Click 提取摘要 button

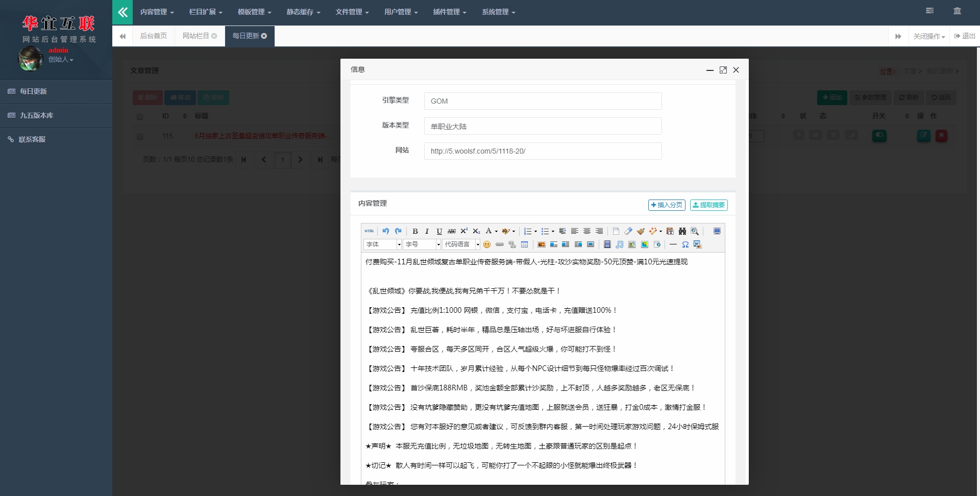pos(709,205)
